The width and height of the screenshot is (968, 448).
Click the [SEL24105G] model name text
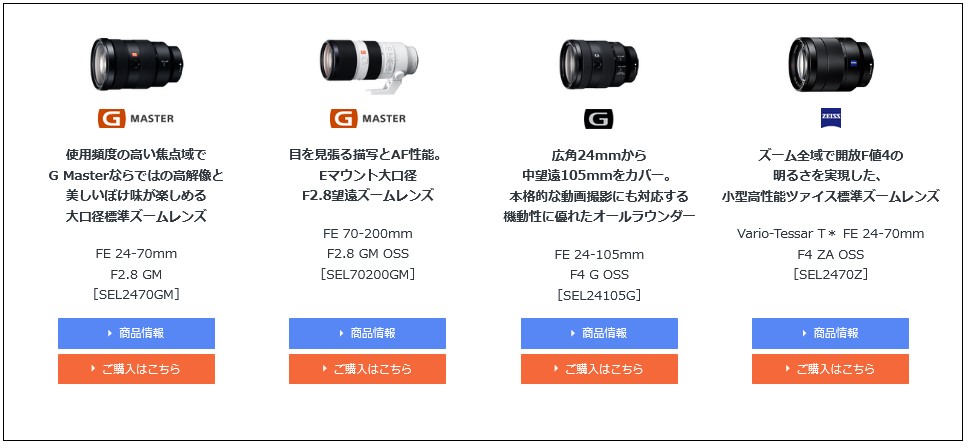599,295
